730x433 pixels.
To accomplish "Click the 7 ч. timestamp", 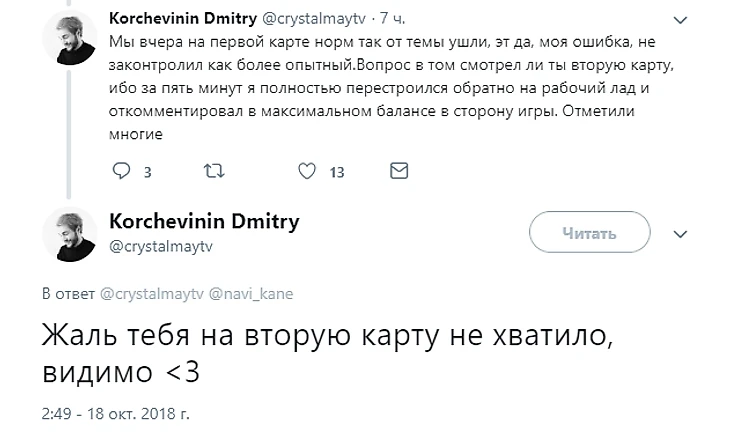I will coord(390,18).
